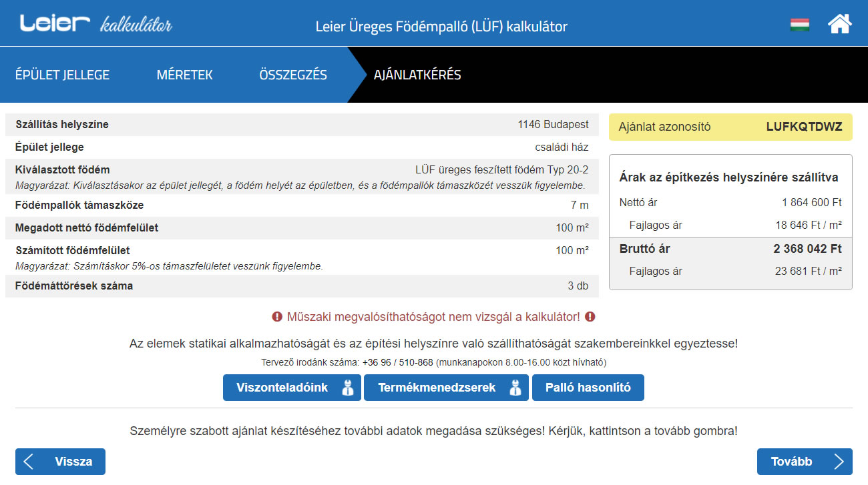This screenshot has width=868, height=485.
Task: Click the Megadott nettó födémfelület label
Action: [86, 228]
